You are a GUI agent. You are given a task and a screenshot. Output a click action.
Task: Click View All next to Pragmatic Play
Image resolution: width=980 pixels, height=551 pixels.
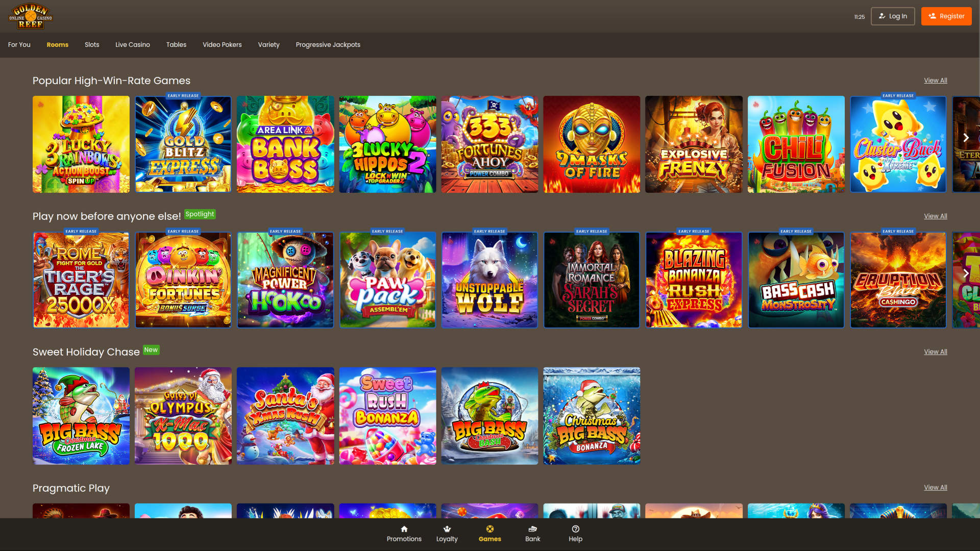[935, 487]
